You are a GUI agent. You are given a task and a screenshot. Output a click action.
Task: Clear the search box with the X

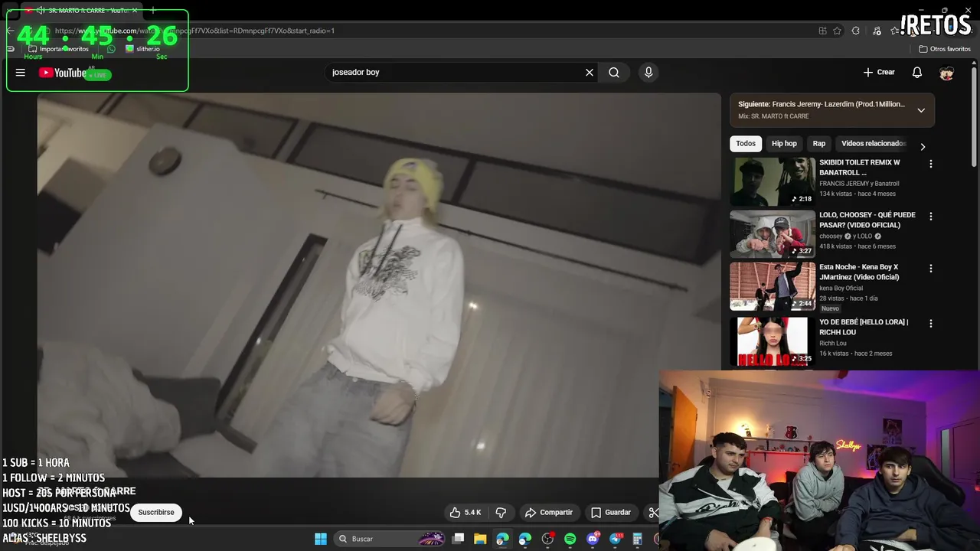[x=590, y=73]
